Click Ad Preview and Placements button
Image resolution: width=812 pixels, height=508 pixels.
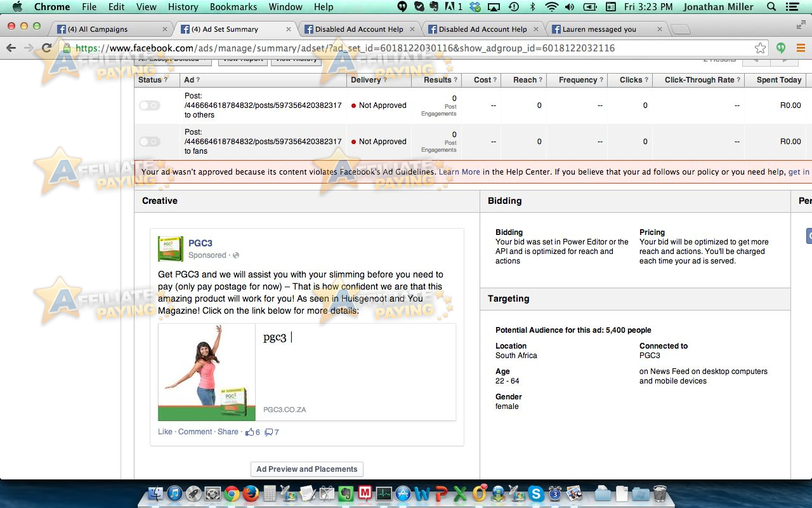(306, 469)
